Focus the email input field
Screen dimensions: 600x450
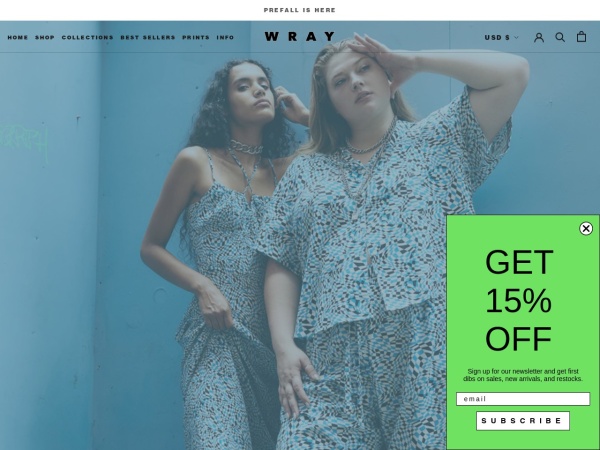[523, 399]
